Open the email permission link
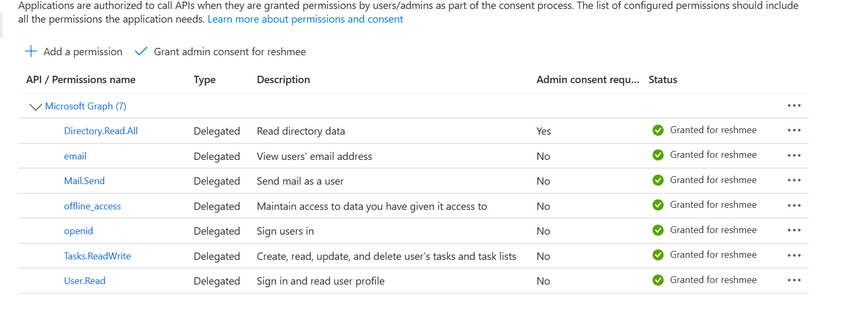 click(75, 156)
